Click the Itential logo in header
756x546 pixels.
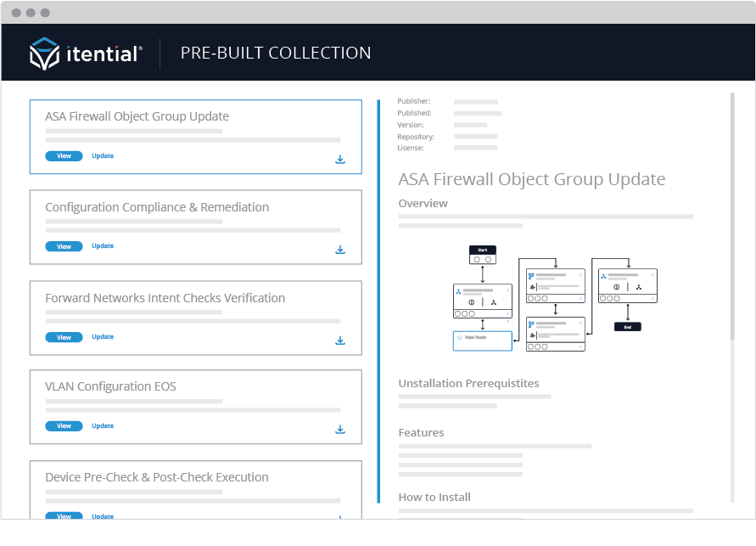(x=86, y=53)
